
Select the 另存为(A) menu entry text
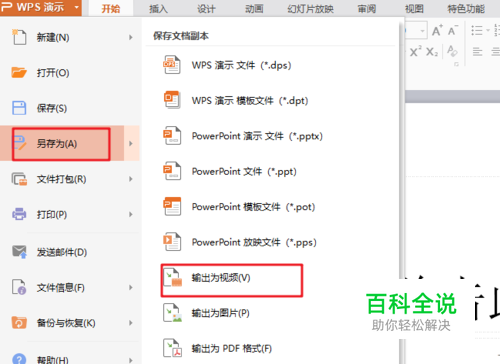tap(57, 144)
